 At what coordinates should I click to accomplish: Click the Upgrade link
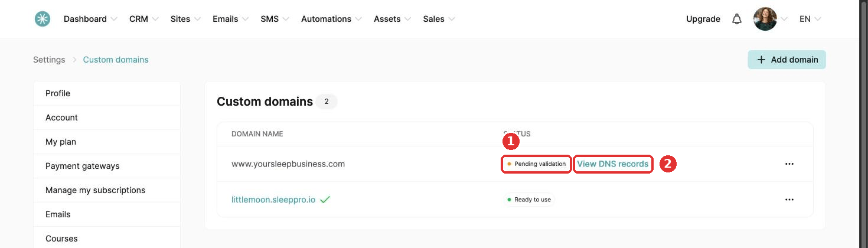click(x=703, y=19)
